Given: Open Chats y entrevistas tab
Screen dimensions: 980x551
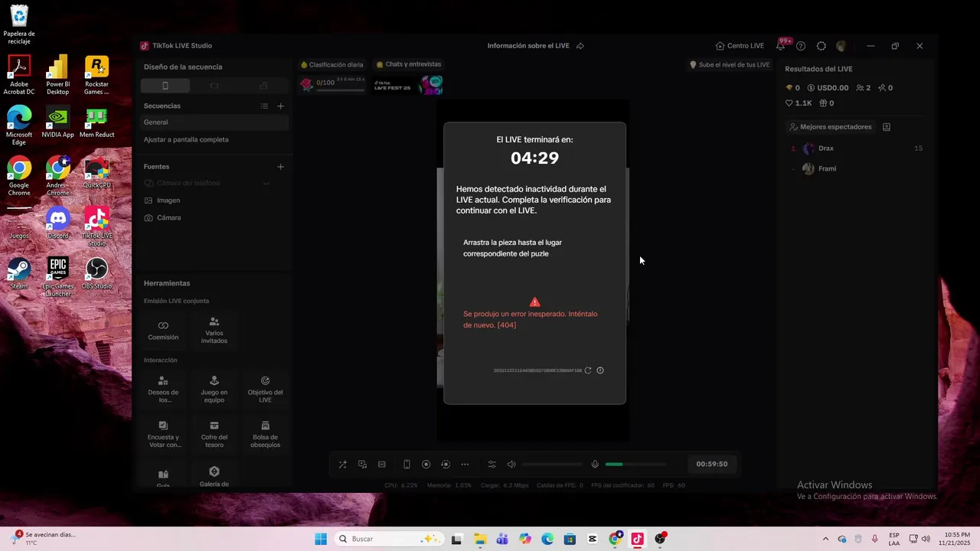Looking at the screenshot, I should pyautogui.click(x=408, y=64).
